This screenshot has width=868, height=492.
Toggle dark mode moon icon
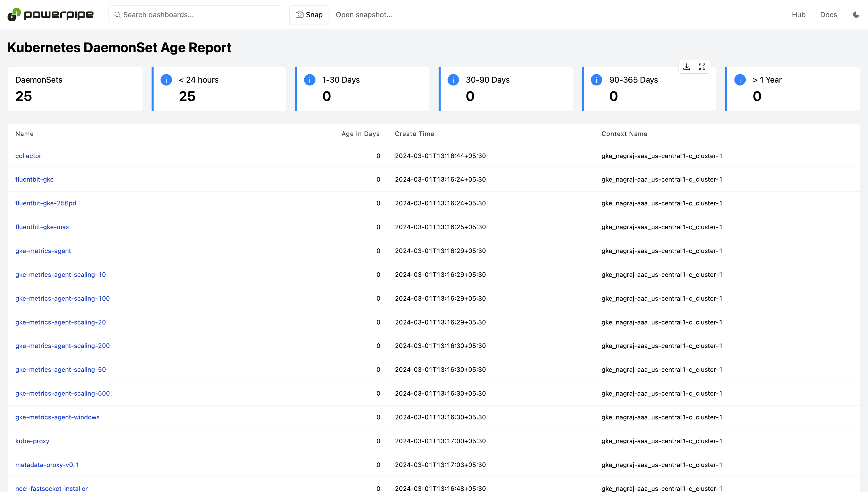coord(856,15)
